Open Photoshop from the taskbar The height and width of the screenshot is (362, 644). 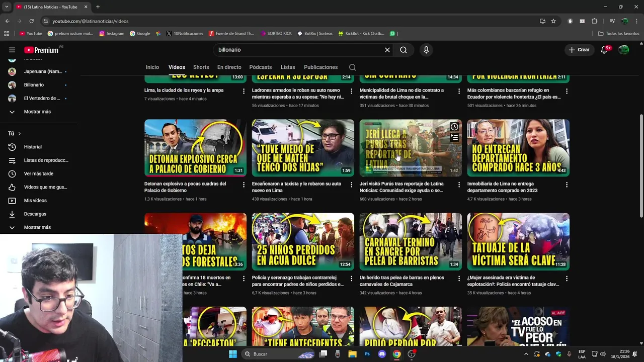tap(367, 354)
